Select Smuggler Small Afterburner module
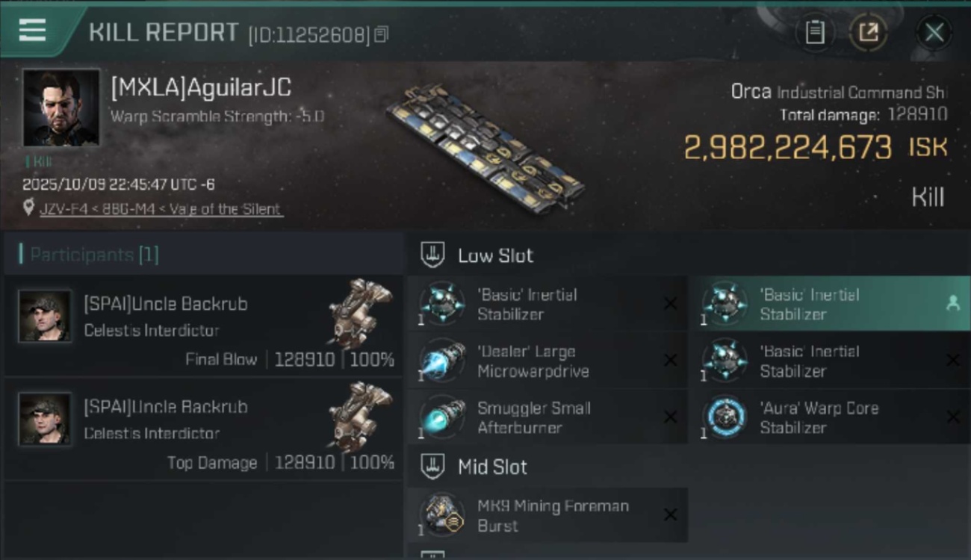Image resolution: width=971 pixels, height=560 pixels. [547, 418]
